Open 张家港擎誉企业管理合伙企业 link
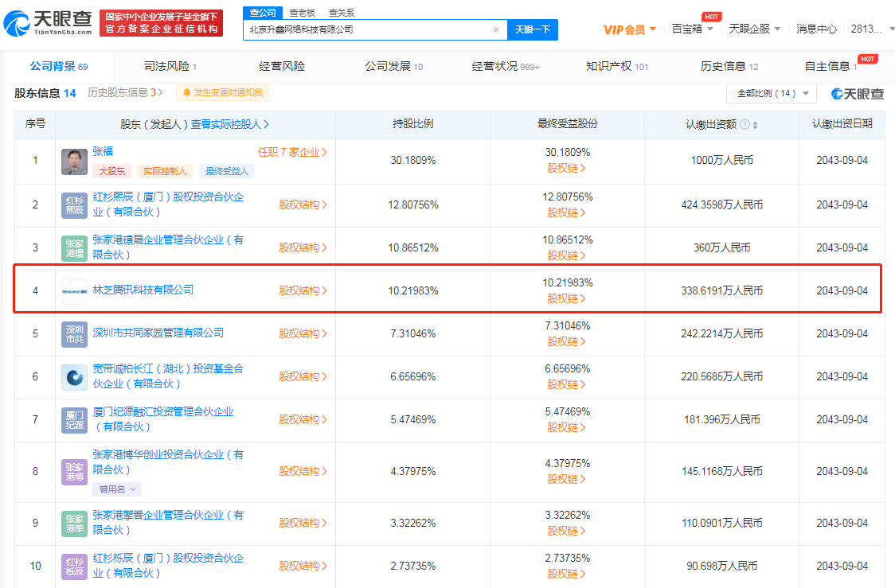Screen dimensions: 895x588 click(168, 523)
